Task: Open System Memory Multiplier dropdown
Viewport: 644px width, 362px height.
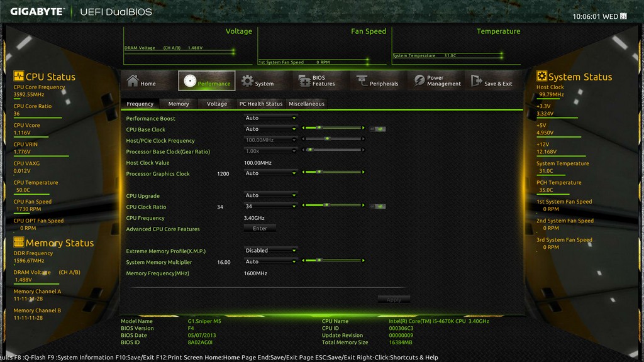Action: pos(270,261)
